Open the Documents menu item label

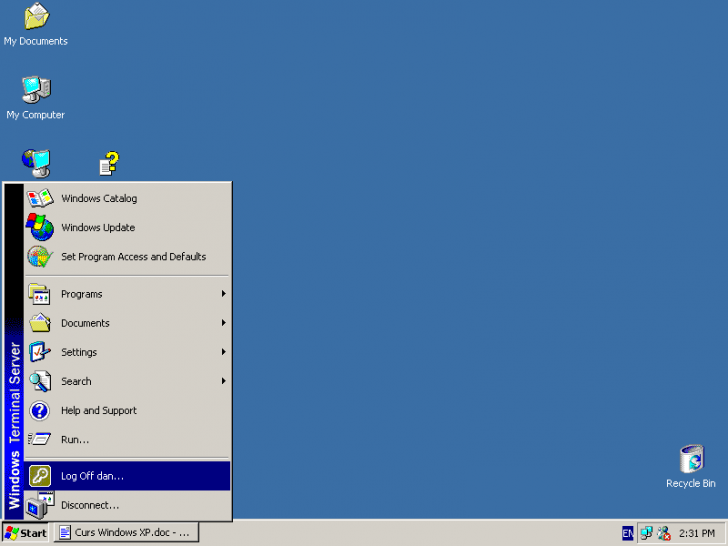85,323
